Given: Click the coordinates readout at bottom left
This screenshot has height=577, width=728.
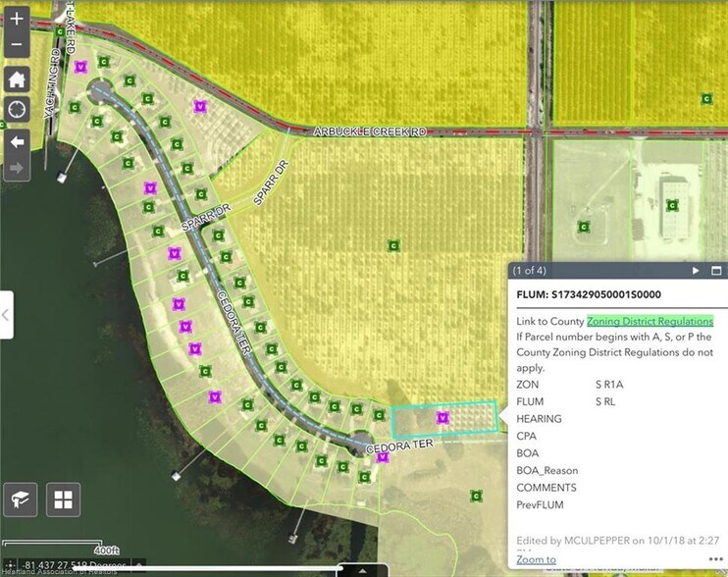Looking at the screenshot, I should (x=75, y=565).
